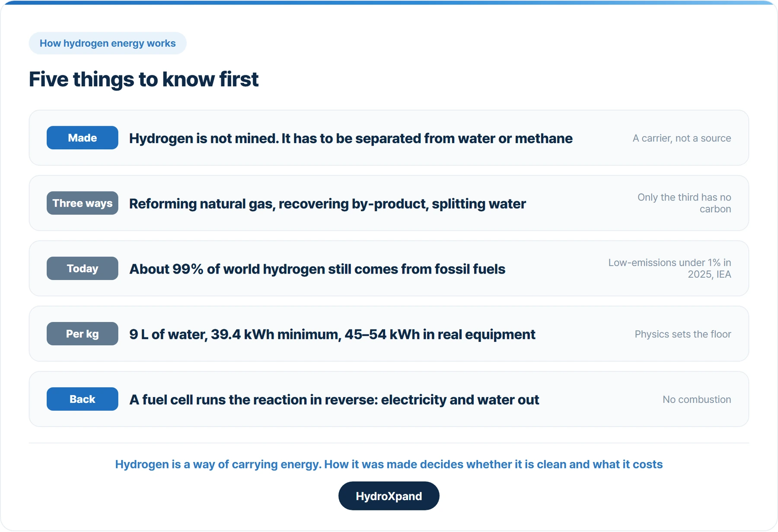This screenshot has height=532, width=778.
Task: Select 'A fuel cell runs the reaction in reverse' line
Action: coord(334,400)
